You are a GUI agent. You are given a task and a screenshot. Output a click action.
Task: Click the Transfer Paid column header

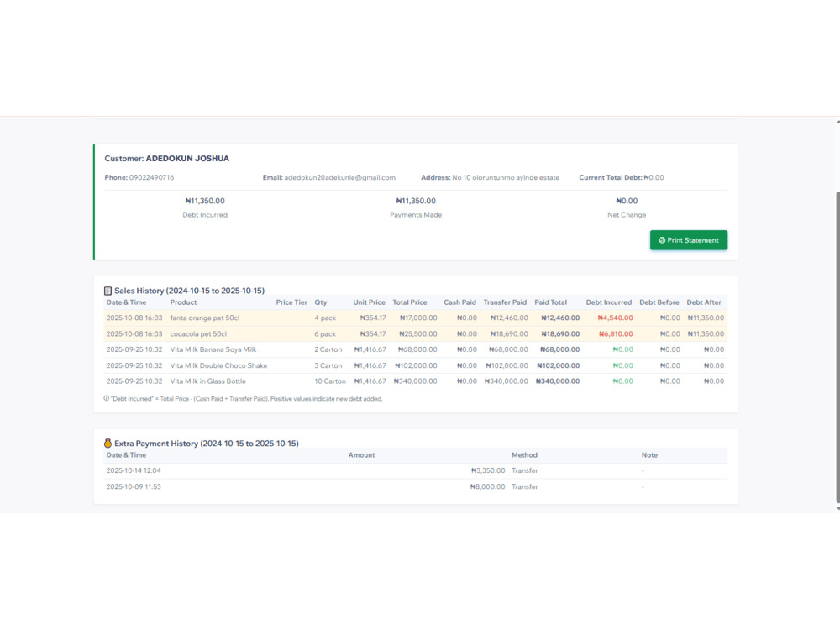pos(505,302)
